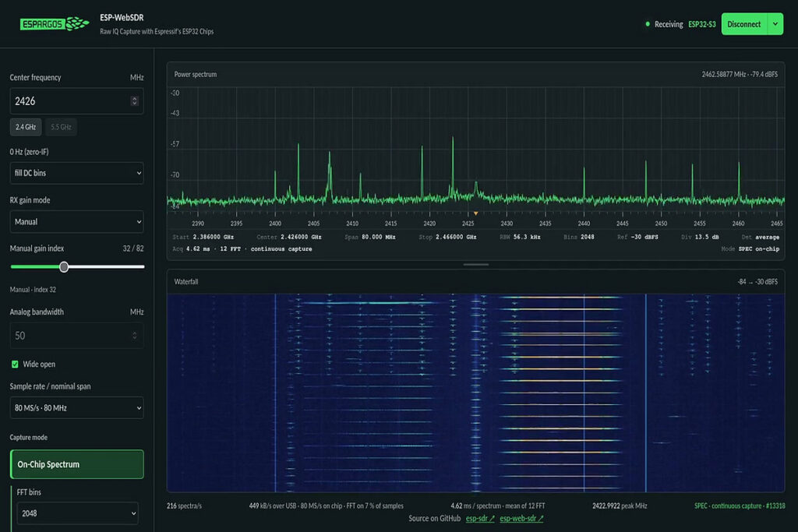Click the Acq 4.62 ms continuous capture line
Image resolution: width=798 pixels, height=532 pixels.
(242, 249)
